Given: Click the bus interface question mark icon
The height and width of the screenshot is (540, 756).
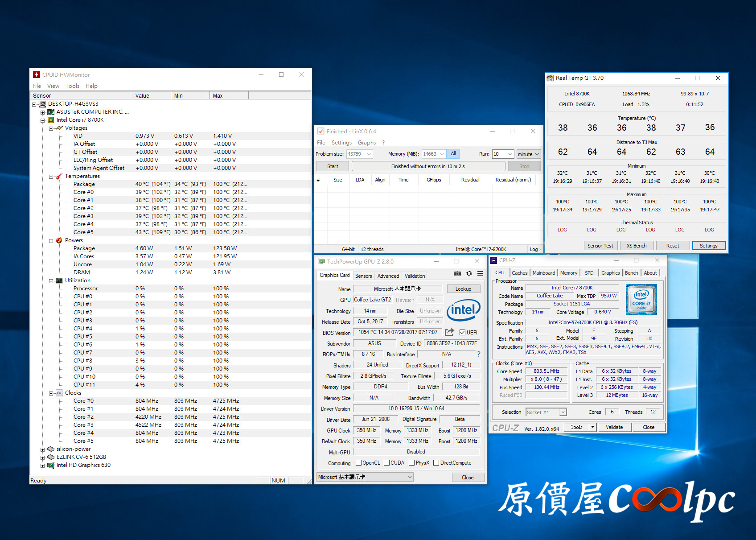Looking at the screenshot, I should coord(479,354).
